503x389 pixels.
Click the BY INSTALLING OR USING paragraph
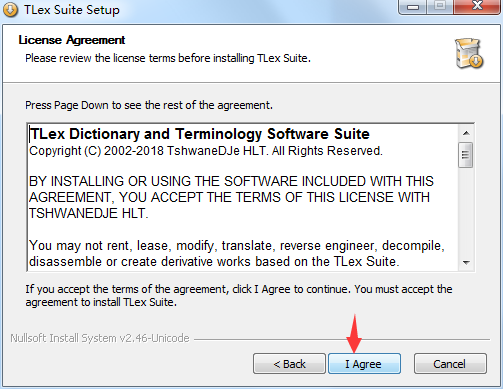(x=231, y=197)
